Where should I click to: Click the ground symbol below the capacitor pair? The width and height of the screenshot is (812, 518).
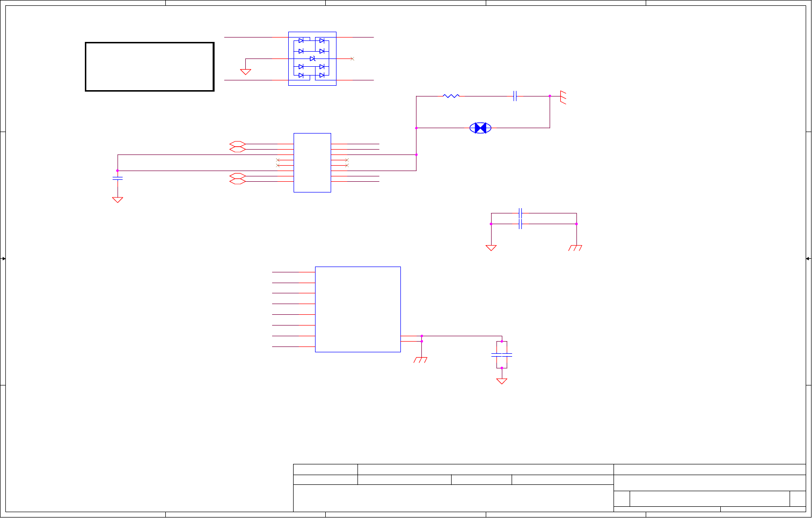(502, 381)
